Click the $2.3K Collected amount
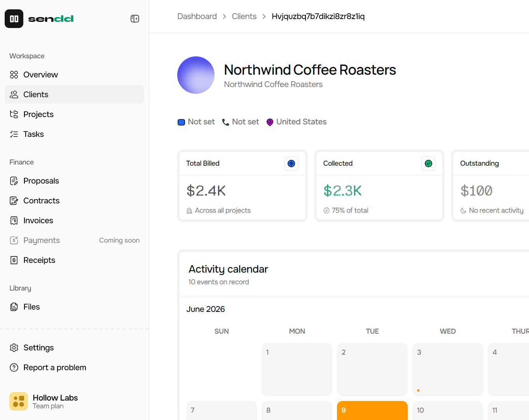This screenshot has width=529, height=420. [342, 191]
